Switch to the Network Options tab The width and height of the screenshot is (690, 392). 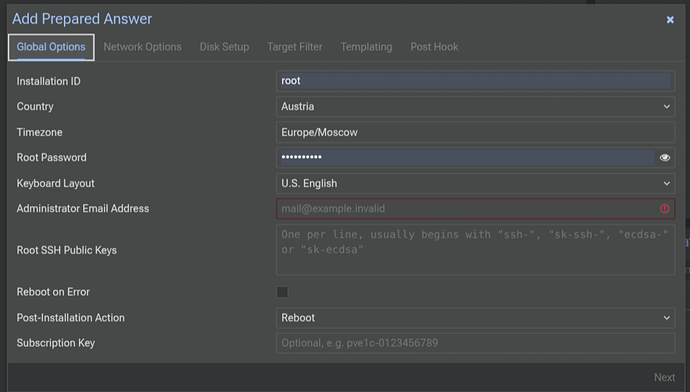[142, 47]
